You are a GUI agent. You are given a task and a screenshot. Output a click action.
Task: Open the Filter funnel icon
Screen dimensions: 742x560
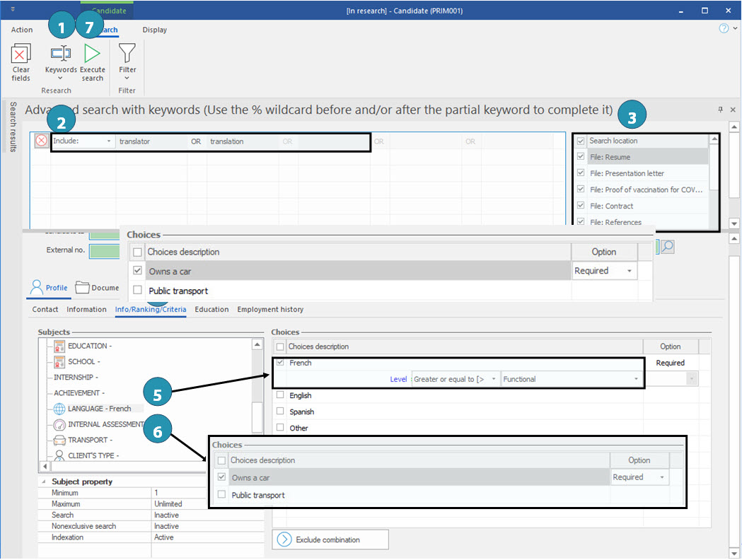(x=127, y=54)
